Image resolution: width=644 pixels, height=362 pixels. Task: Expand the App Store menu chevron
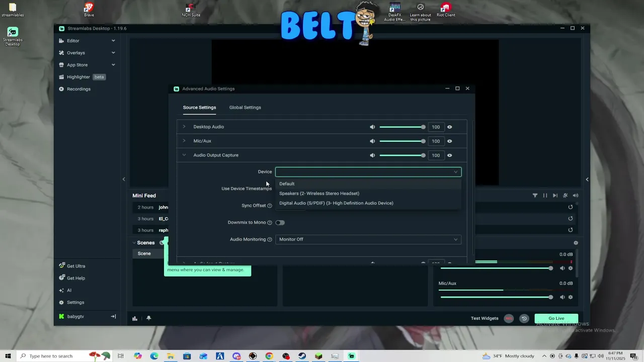[x=113, y=65]
